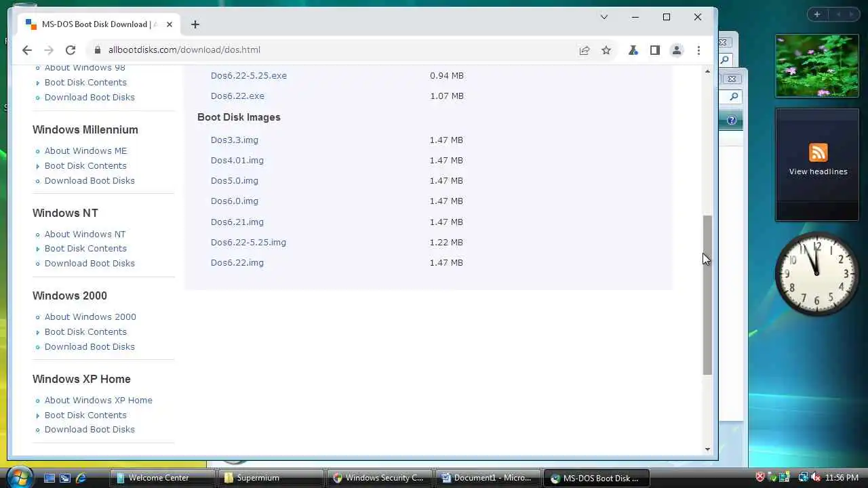Open Boot Disk Contents under Windows XP Home
The height and width of the screenshot is (488, 868).
(x=85, y=415)
